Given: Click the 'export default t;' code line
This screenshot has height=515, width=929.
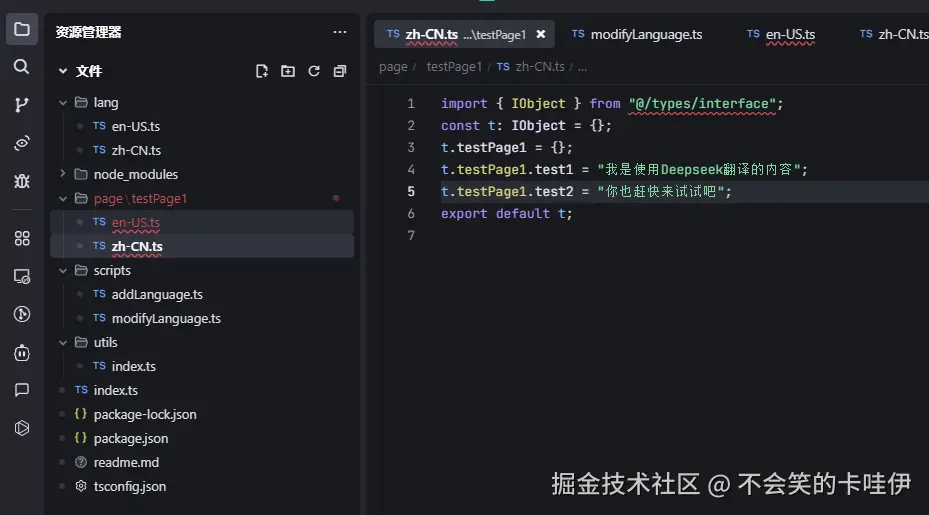Looking at the screenshot, I should click(x=507, y=213).
